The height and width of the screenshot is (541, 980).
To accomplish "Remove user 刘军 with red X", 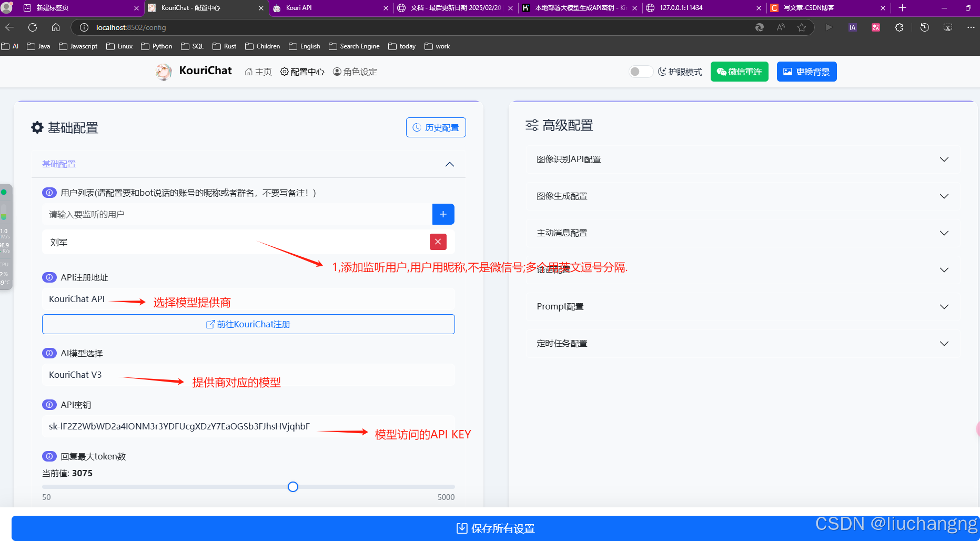I will [x=438, y=242].
